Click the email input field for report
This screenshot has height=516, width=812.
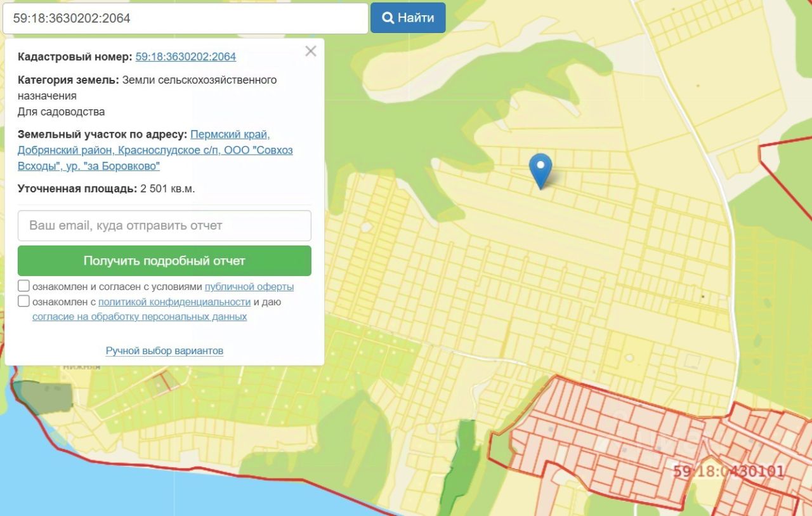pyautogui.click(x=164, y=225)
